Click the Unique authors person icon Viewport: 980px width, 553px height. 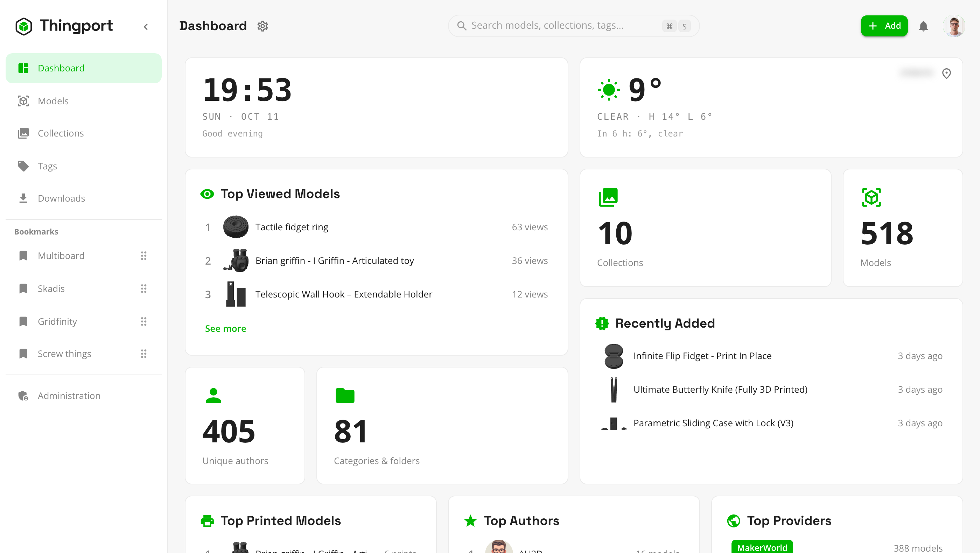213,395
